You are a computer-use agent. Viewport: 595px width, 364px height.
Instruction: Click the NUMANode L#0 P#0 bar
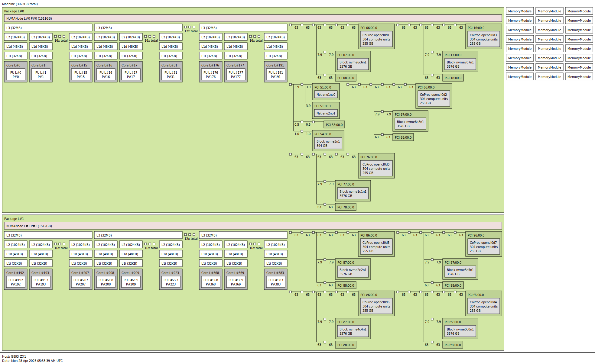click(253, 18)
